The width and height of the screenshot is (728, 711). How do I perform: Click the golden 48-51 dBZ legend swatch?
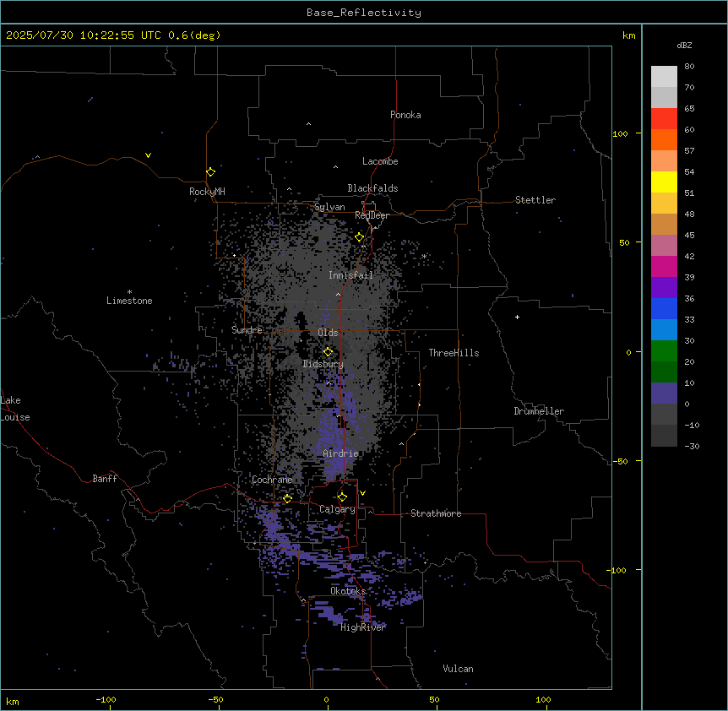click(664, 204)
